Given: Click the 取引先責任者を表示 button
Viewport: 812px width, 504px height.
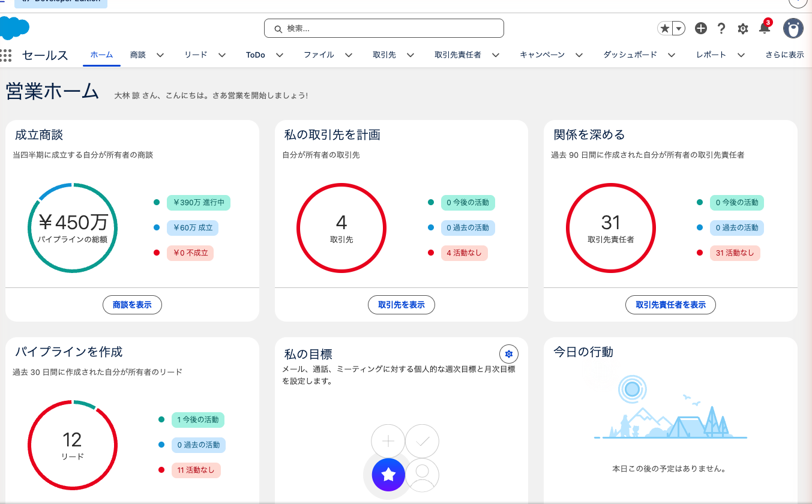Looking at the screenshot, I should (x=670, y=305).
